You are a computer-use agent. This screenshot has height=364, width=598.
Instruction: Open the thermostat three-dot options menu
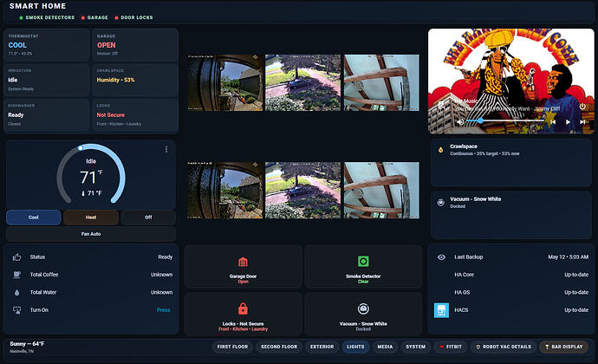pyautogui.click(x=166, y=149)
